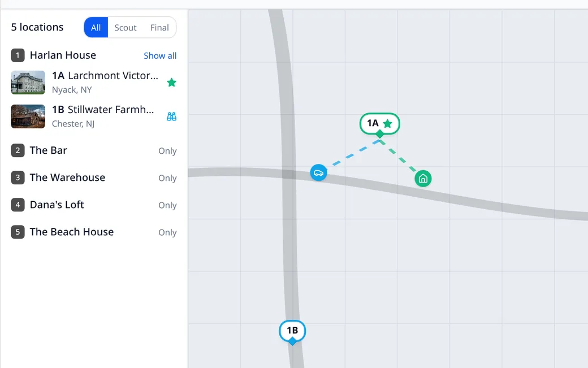Select the 1B map pin

point(292,331)
